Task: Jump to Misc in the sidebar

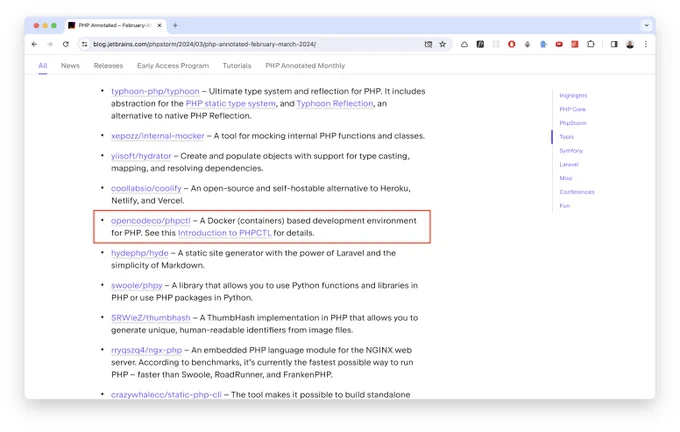Action: 566,178
